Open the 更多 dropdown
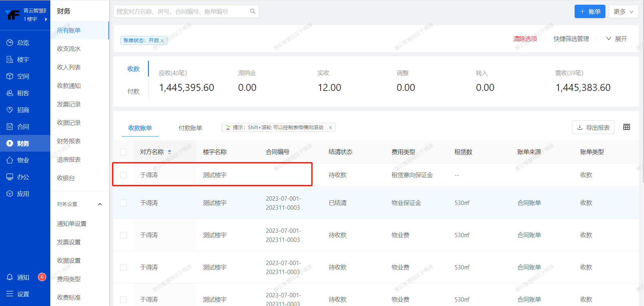The image size is (644, 306). pyautogui.click(x=623, y=11)
